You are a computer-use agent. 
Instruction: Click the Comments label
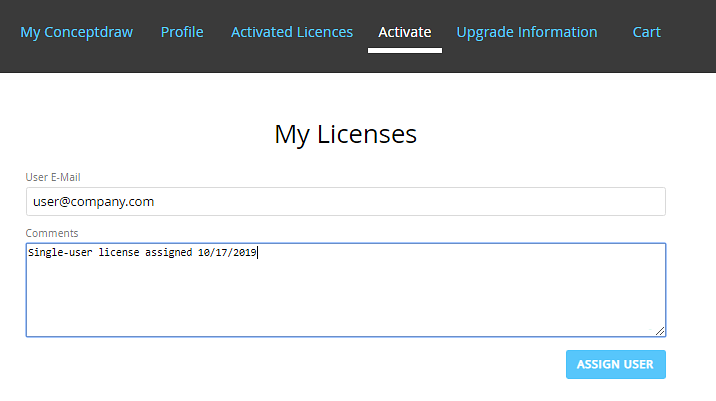point(52,233)
